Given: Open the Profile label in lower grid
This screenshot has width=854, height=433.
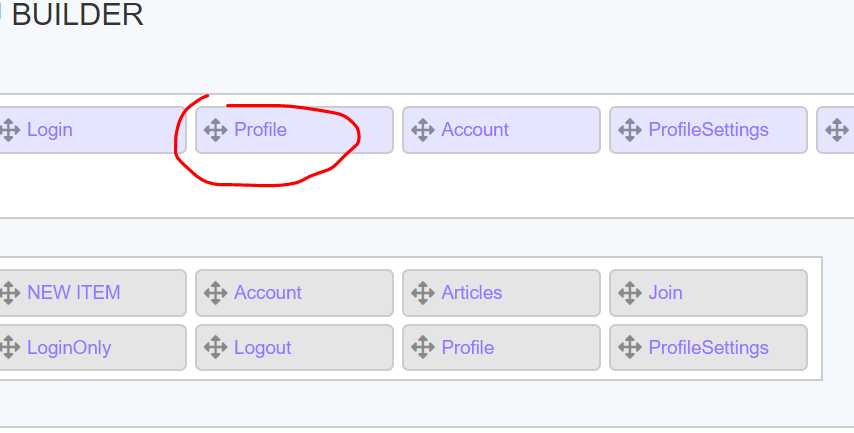Looking at the screenshot, I should pyautogui.click(x=467, y=348).
